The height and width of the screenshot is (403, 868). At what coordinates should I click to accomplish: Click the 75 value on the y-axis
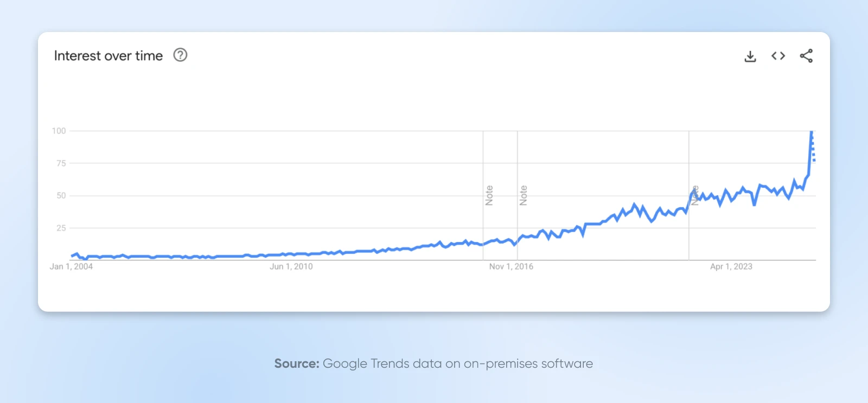click(x=61, y=163)
